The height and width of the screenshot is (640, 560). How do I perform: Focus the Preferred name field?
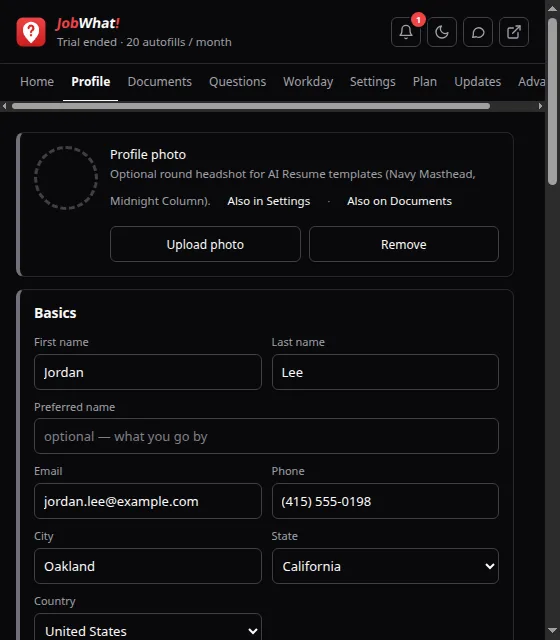[267, 436]
